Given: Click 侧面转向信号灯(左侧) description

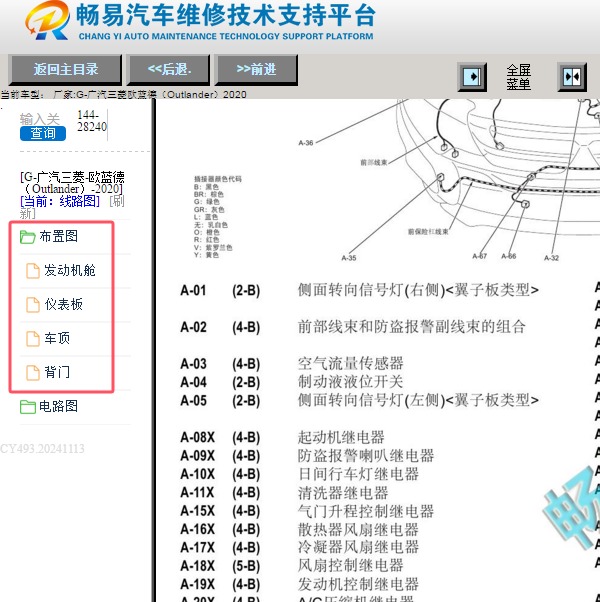Looking at the screenshot, I should [x=418, y=400].
